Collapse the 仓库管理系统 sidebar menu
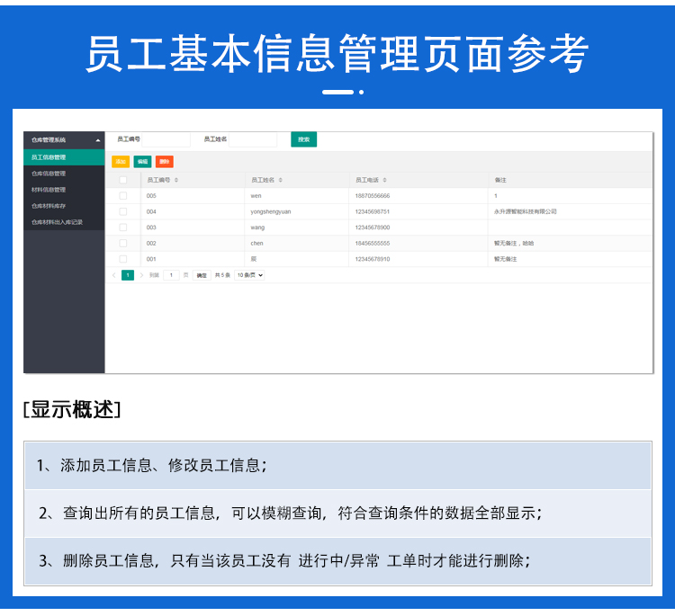 coord(98,140)
